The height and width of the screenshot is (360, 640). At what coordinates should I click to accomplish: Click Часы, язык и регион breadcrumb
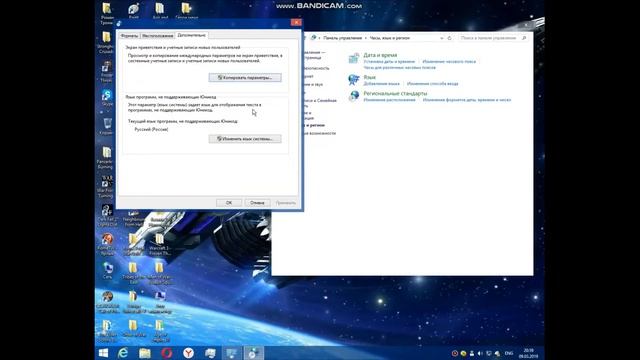389,38
